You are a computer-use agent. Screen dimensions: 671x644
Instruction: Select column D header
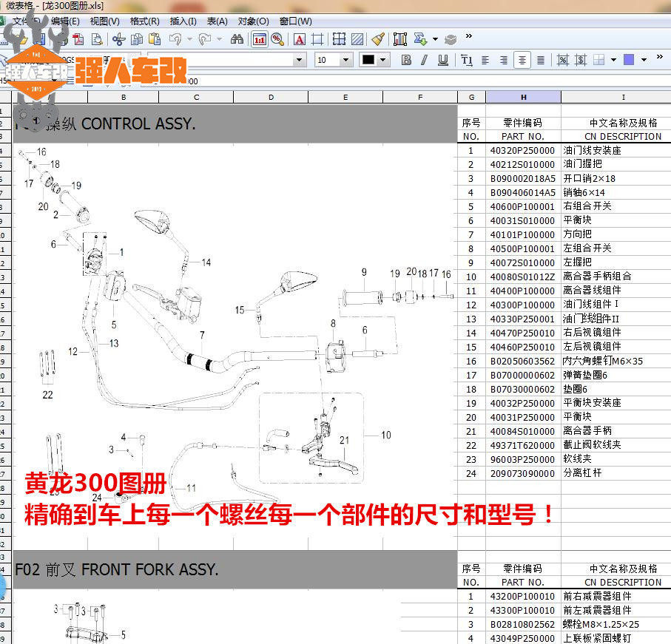[x=271, y=97]
